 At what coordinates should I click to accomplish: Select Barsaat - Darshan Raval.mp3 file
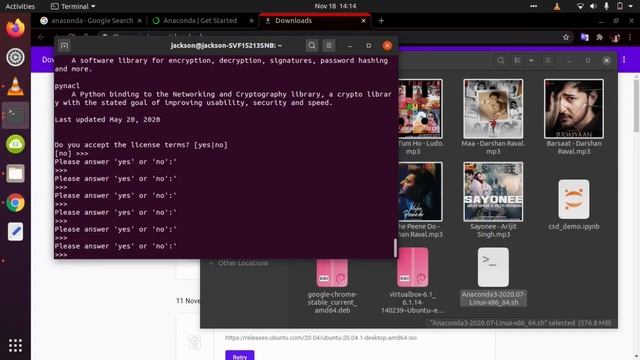(x=574, y=117)
